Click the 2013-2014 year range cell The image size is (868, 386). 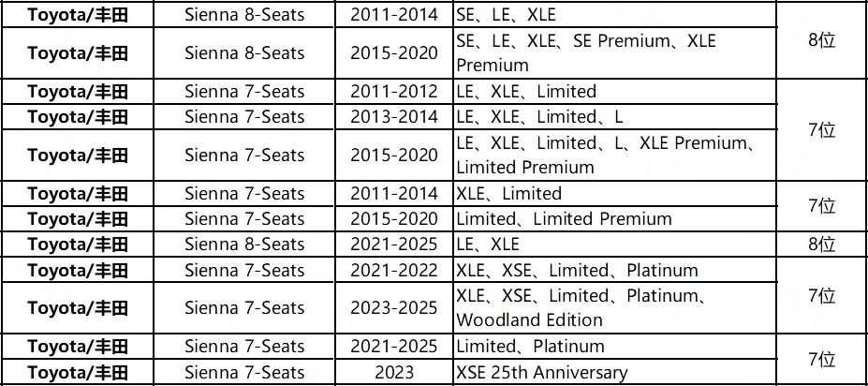coord(394,117)
